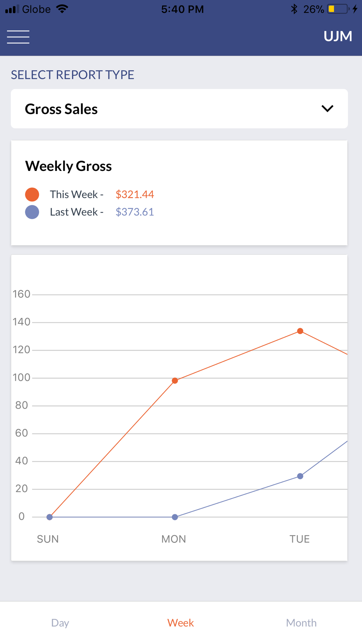Expand the Gross Sales dropdown chevron
Viewport: 362px width, 644px height.
[327, 109]
